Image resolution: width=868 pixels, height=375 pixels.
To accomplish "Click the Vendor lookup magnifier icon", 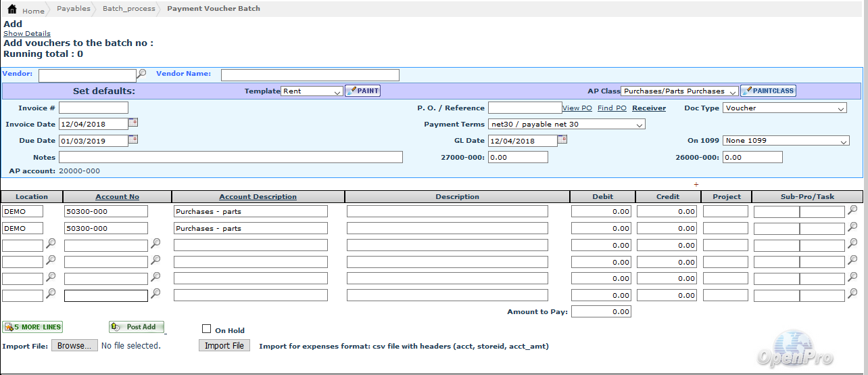I will [142, 74].
